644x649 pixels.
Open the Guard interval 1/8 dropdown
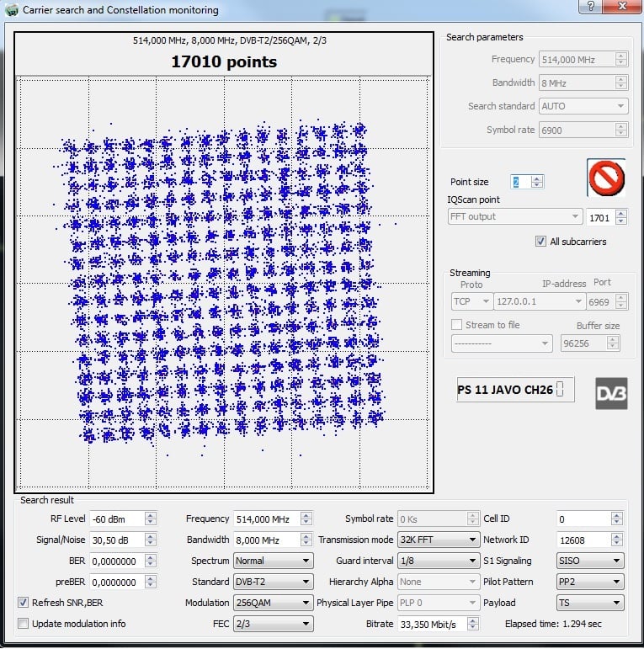tap(439, 561)
